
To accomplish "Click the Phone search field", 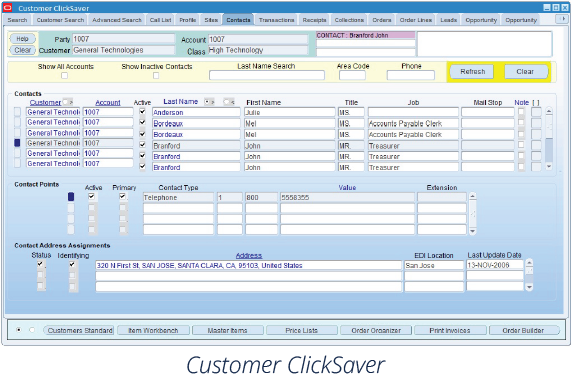I will pyautogui.click(x=411, y=75).
